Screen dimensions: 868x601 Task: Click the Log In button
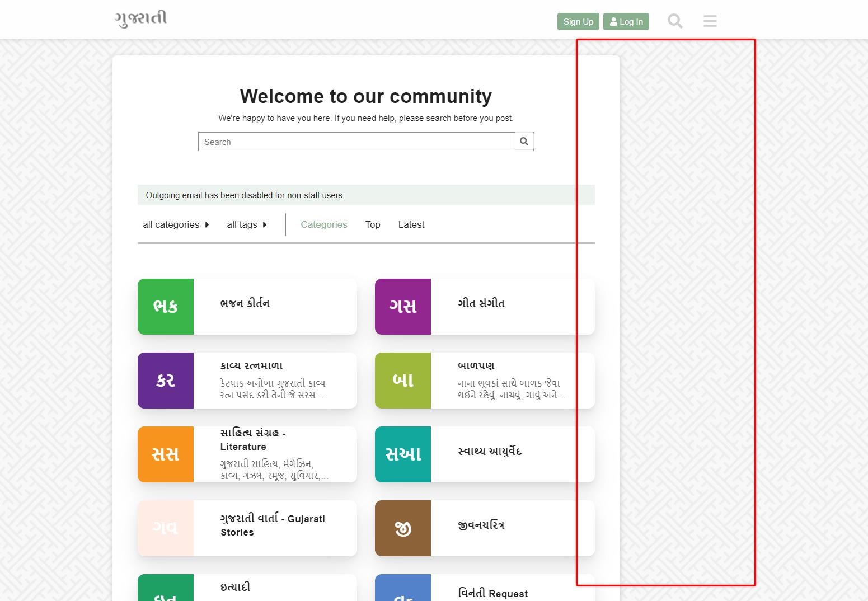tap(626, 22)
